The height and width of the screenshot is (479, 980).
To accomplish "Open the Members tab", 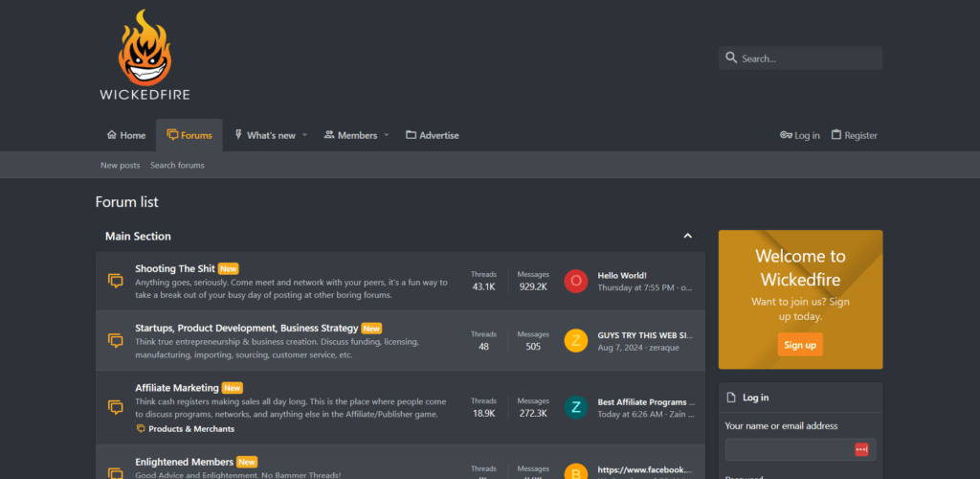I will pos(350,135).
